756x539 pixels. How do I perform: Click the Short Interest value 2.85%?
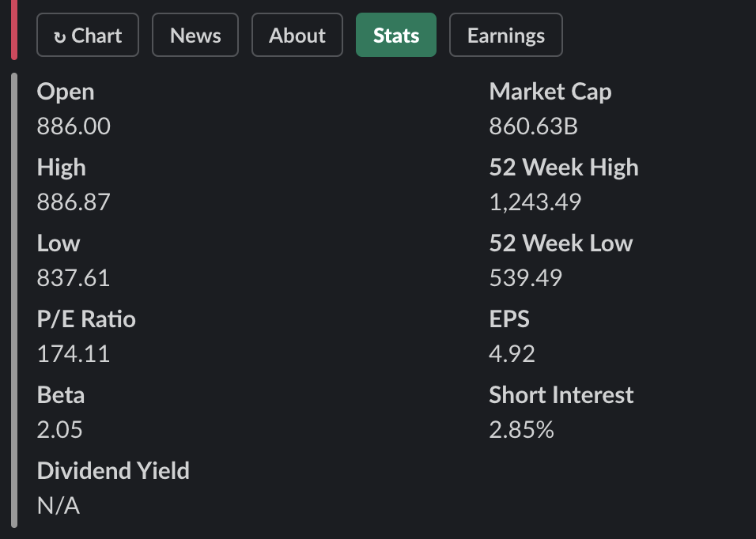521,429
